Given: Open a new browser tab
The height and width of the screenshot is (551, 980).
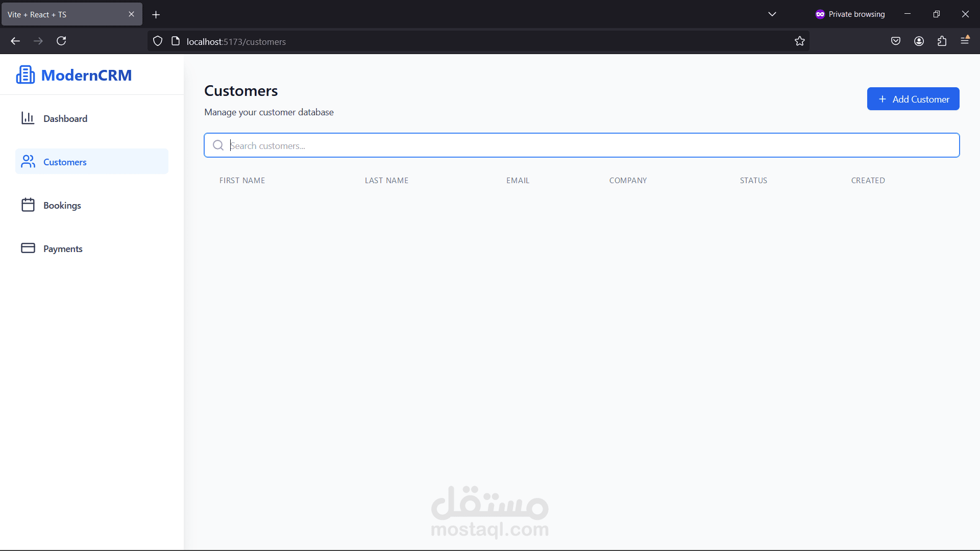Looking at the screenshot, I should [x=156, y=14].
